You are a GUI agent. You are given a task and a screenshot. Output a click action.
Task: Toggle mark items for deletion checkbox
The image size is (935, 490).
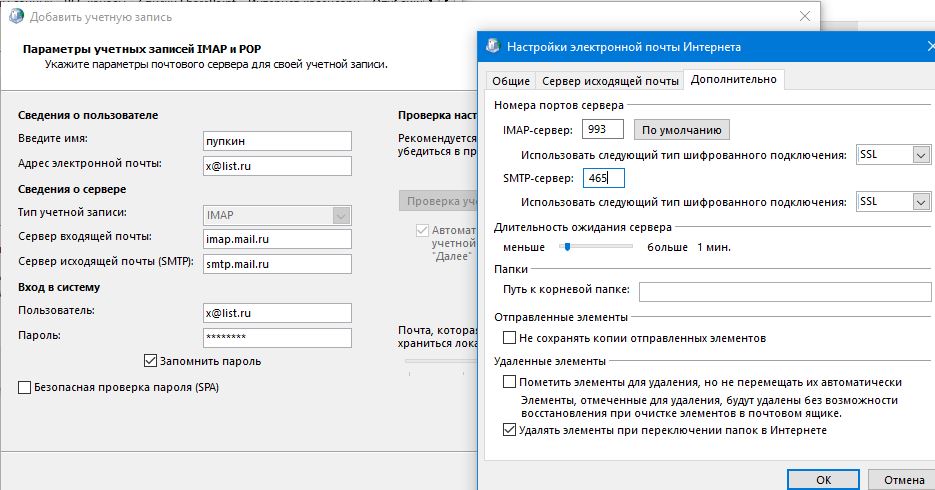pyautogui.click(x=510, y=382)
